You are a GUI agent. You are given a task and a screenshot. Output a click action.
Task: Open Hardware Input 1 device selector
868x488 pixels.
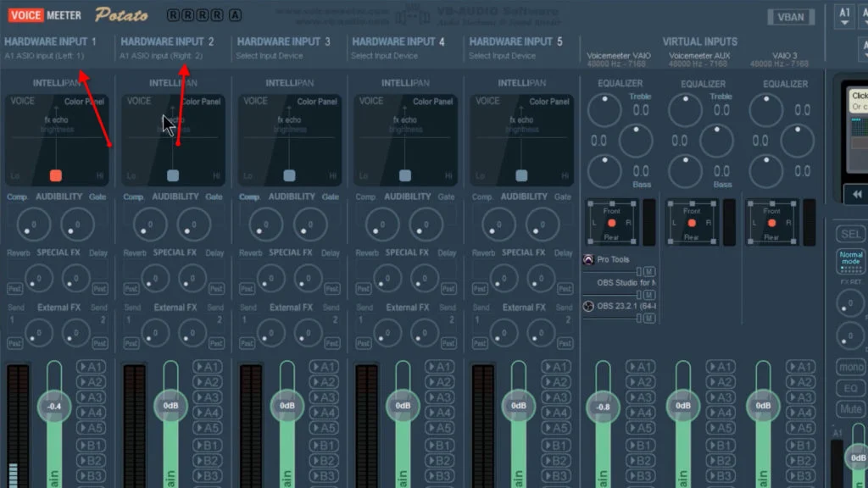44,56
